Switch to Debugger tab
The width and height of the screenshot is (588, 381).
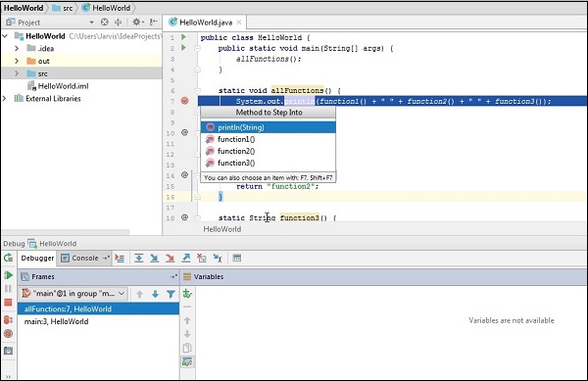37,258
